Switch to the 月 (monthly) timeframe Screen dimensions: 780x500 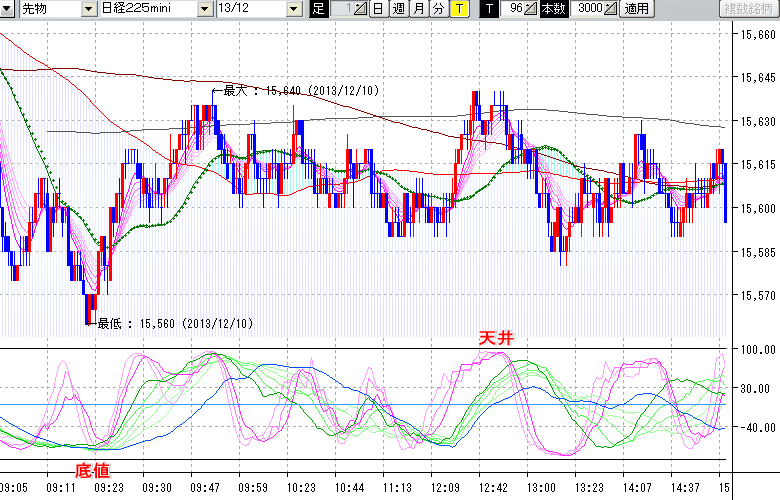[418, 9]
